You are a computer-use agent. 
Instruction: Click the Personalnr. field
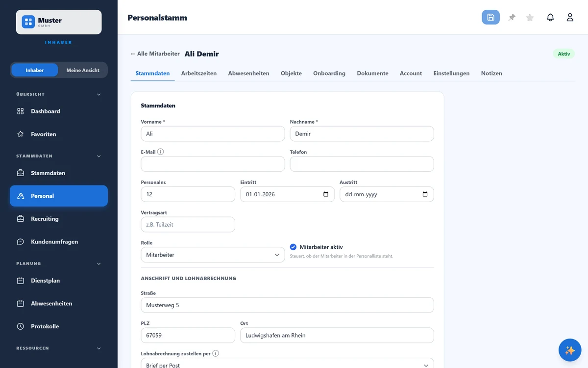188,194
